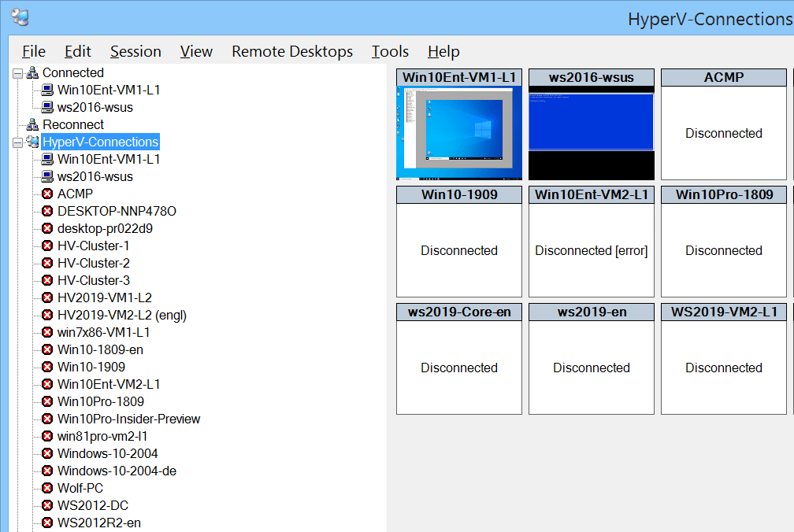
Task: Select the Reconnect tree item
Action: click(73, 124)
